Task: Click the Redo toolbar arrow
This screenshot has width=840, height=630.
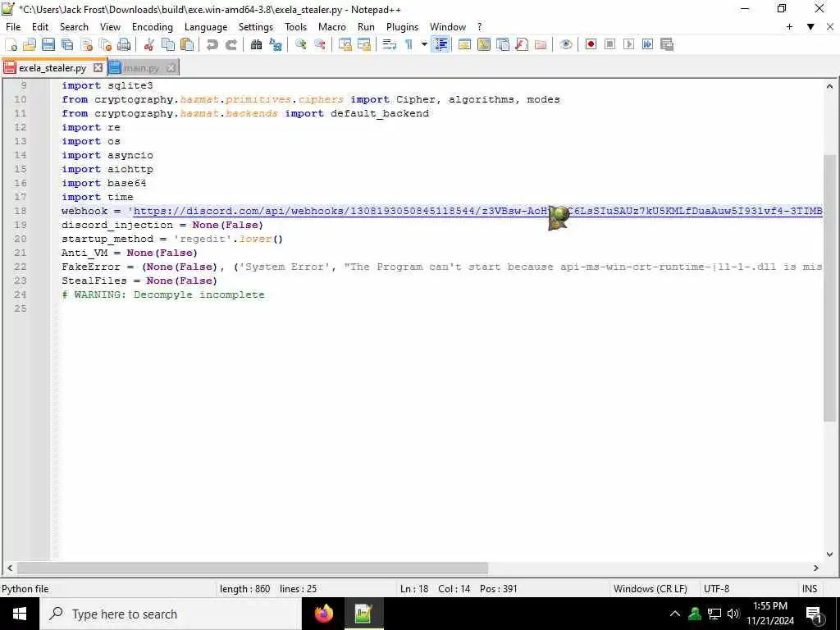Action: pyautogui.click(x=231, y=44)
